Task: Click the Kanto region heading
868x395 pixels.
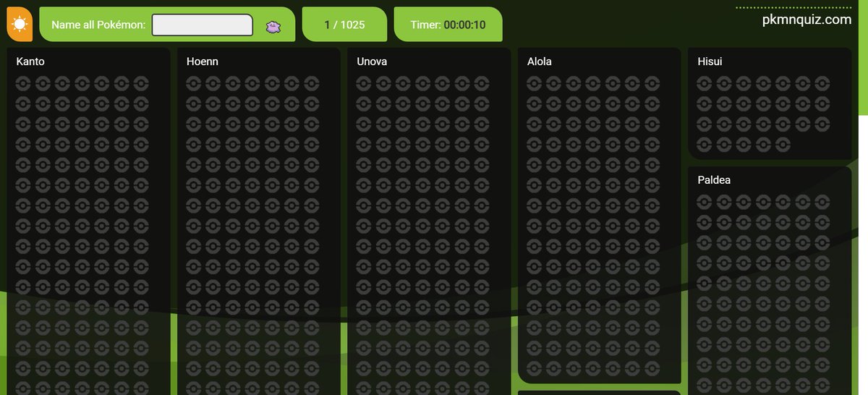Action: click(x=30, y=61)
